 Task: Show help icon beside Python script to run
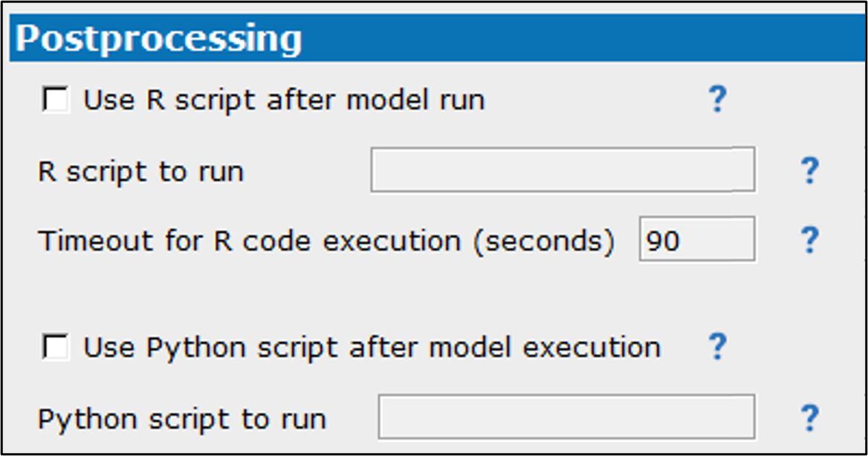(x=810, y=417)
